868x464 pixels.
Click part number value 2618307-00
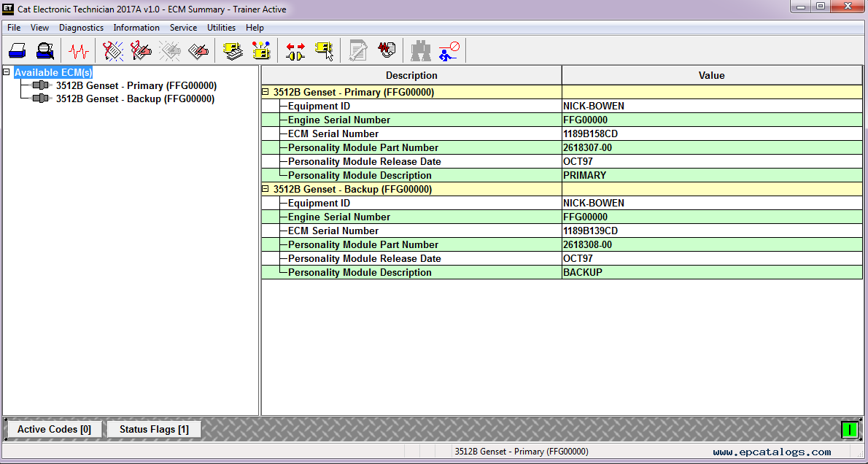point(587,148)
